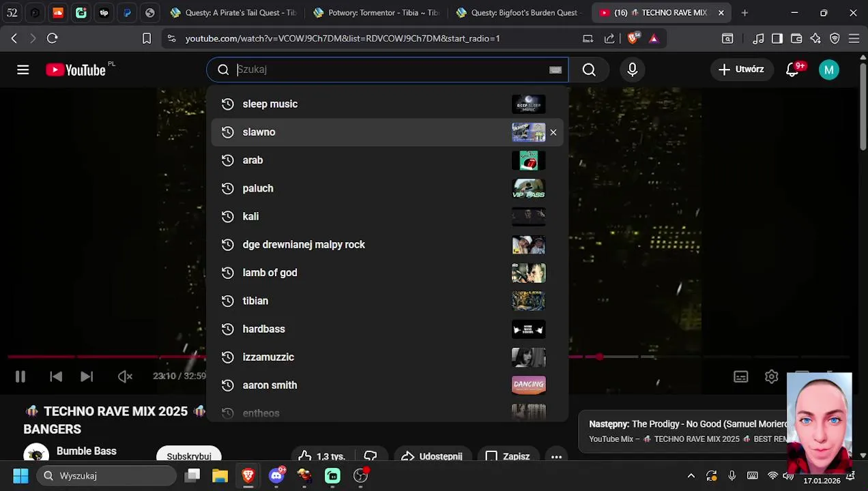The width and height of the screenshot is (868, 491).
Task: Open File Explorer from taskbar
Action: coord(220,475)
